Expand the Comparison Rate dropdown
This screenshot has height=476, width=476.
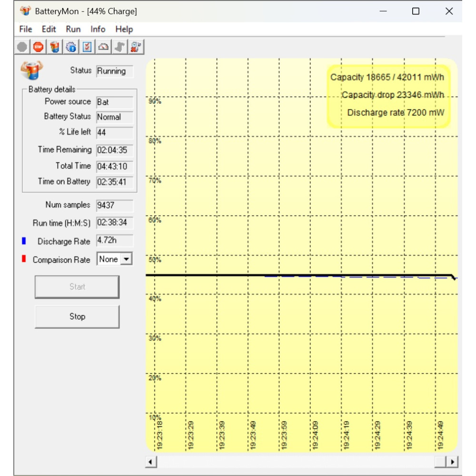tap(126, 259)
